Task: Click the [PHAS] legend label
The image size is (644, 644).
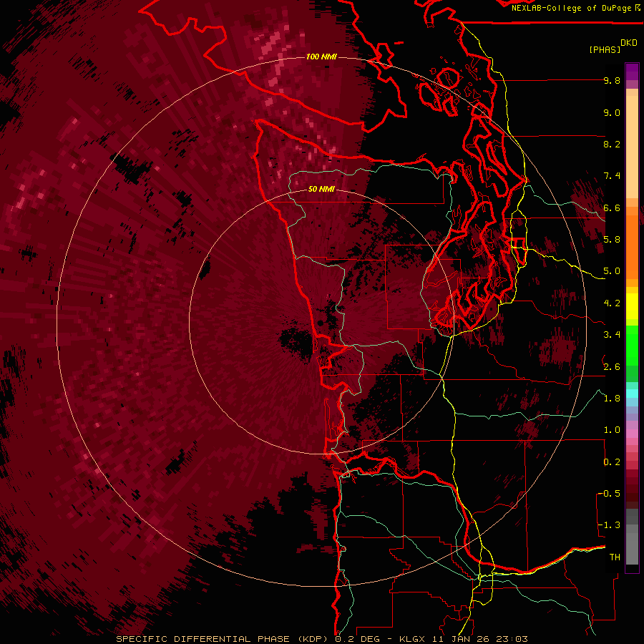Action: coord(605,49)
